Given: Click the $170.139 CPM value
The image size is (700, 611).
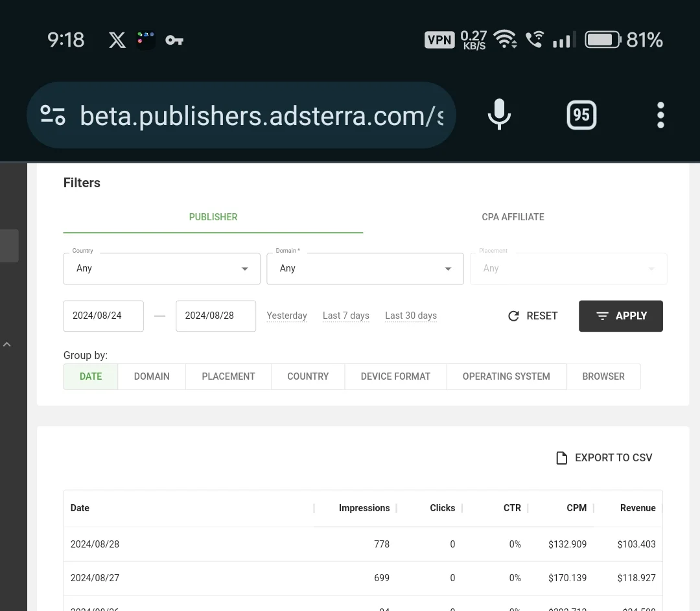Looking at the screenshot, I should [x=567, y=578].
